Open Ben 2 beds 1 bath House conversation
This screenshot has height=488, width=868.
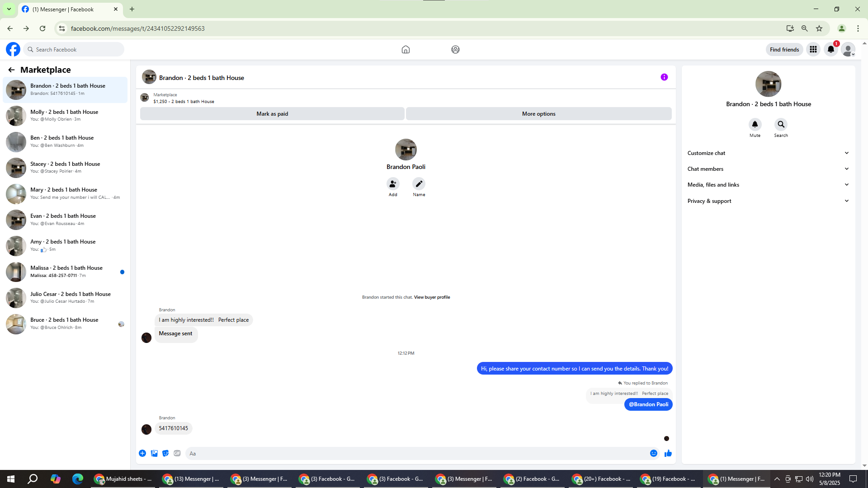[x=65, y=141]
